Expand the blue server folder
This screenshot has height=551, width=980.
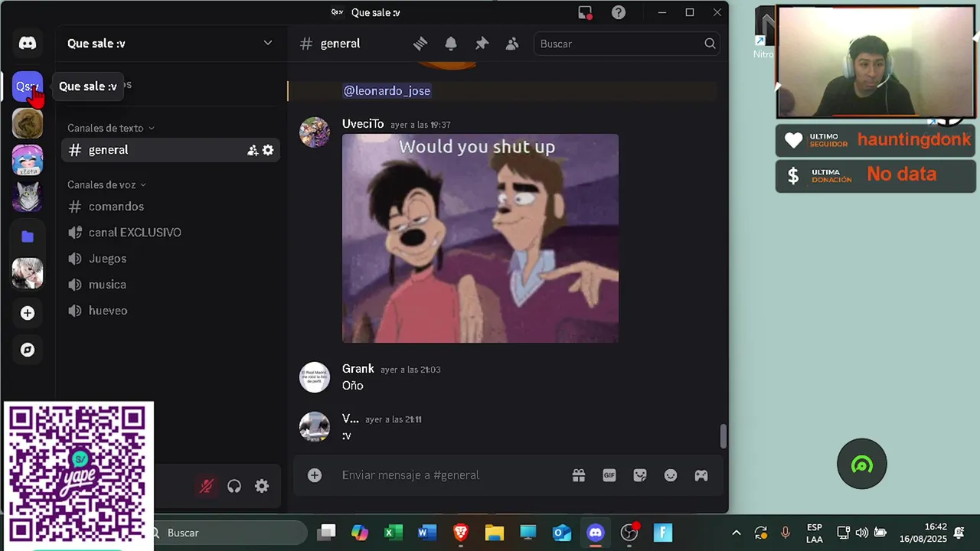pos(28,236)
